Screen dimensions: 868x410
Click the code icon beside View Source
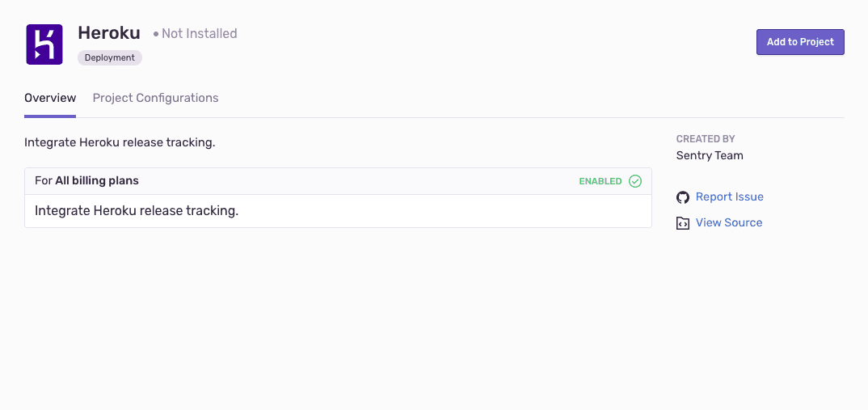point(683,223)
